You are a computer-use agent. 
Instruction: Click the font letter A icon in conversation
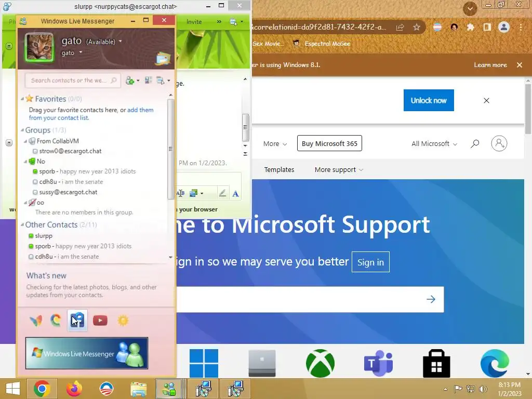click(x=235, y=193)
